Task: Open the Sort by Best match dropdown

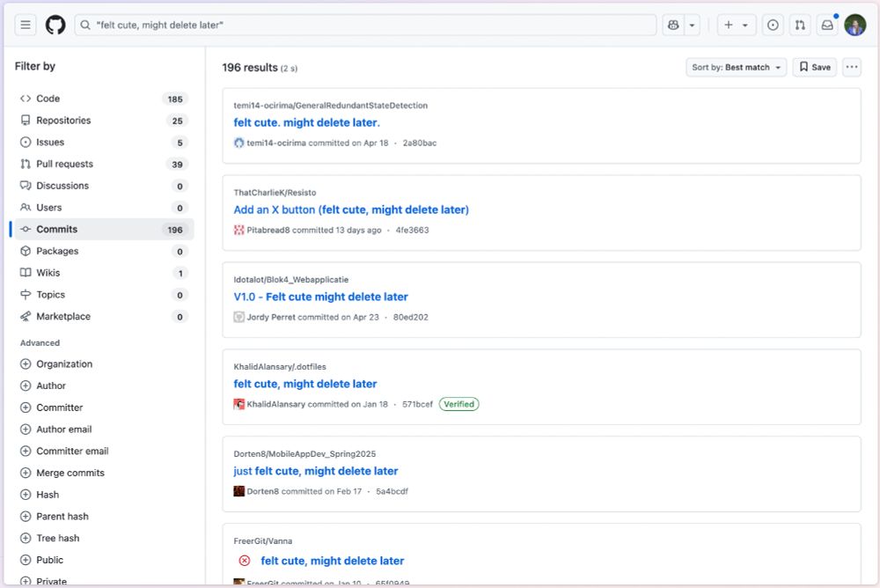Action: [x=736, y=68]
